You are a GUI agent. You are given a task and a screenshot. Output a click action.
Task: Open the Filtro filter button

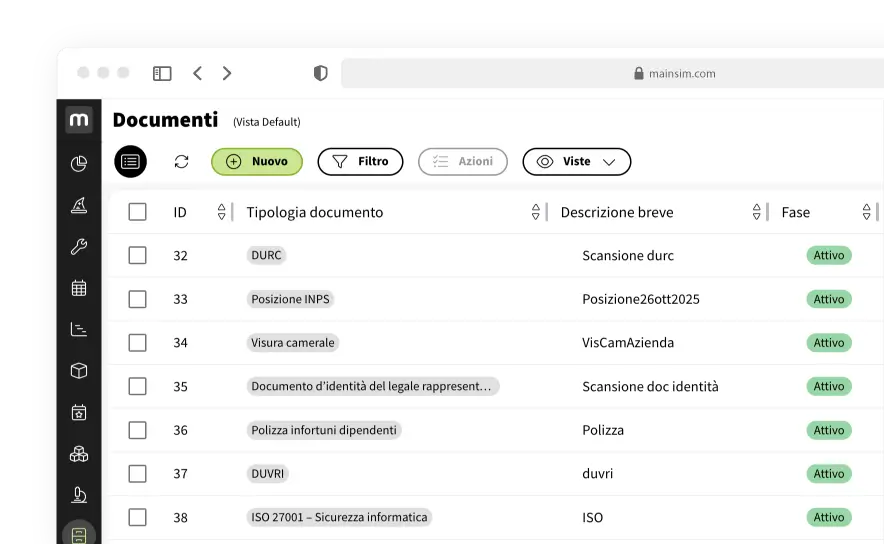360,162
